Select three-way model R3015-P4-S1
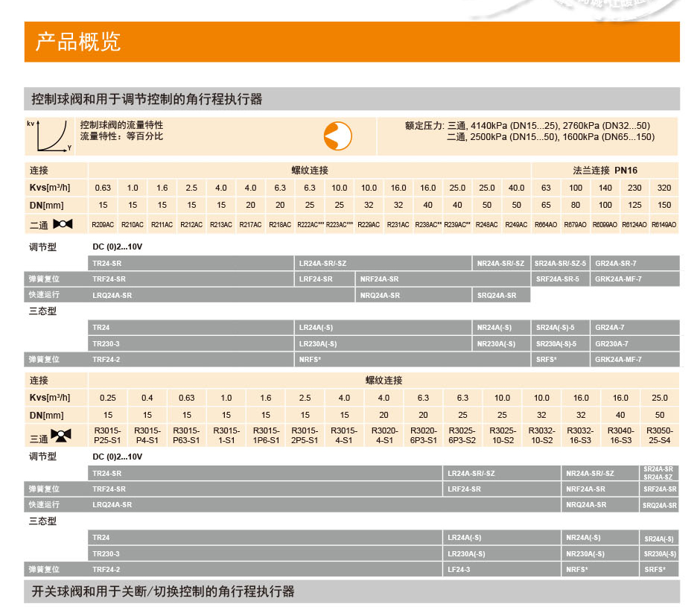The image size is (700, 607). pos(147,436)
